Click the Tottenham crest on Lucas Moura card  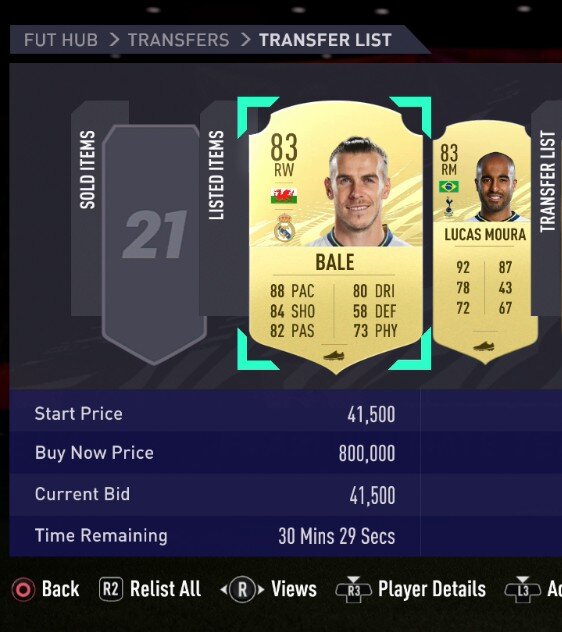point(448,207)
